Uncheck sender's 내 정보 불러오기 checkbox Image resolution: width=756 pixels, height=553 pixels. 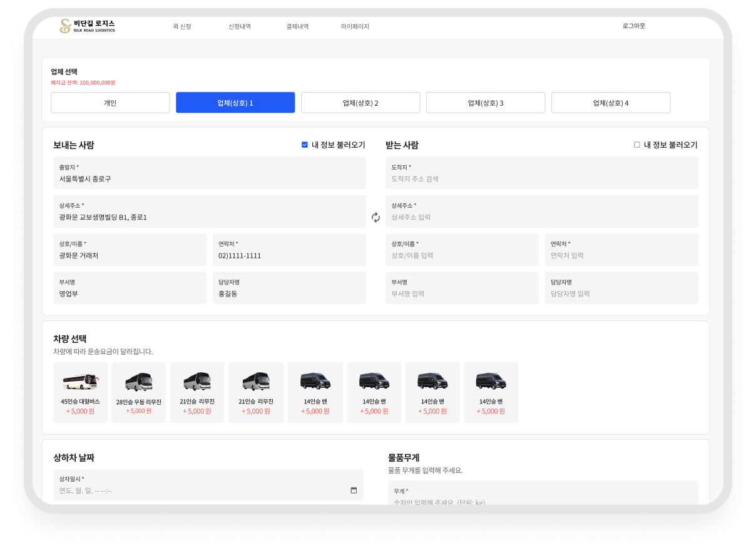305,145
